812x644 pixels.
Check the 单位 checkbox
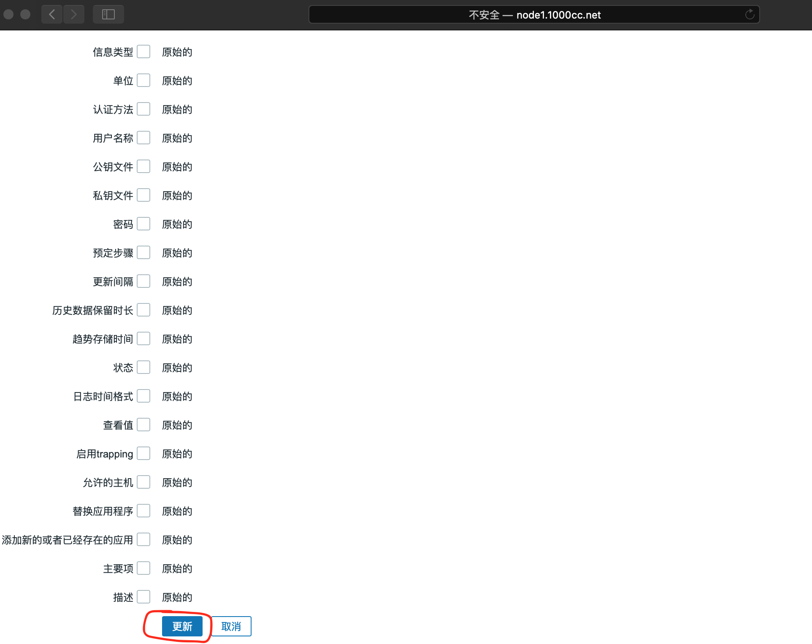(x=143, y=80)
